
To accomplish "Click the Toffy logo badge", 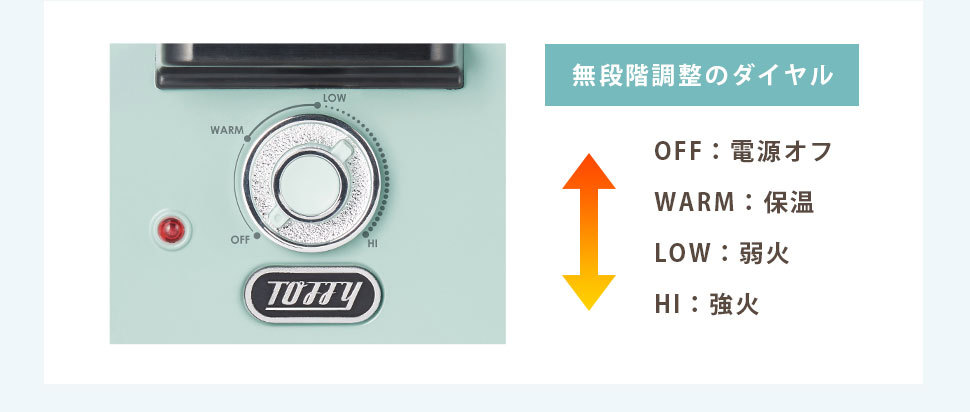I will (x=312, y=294).
